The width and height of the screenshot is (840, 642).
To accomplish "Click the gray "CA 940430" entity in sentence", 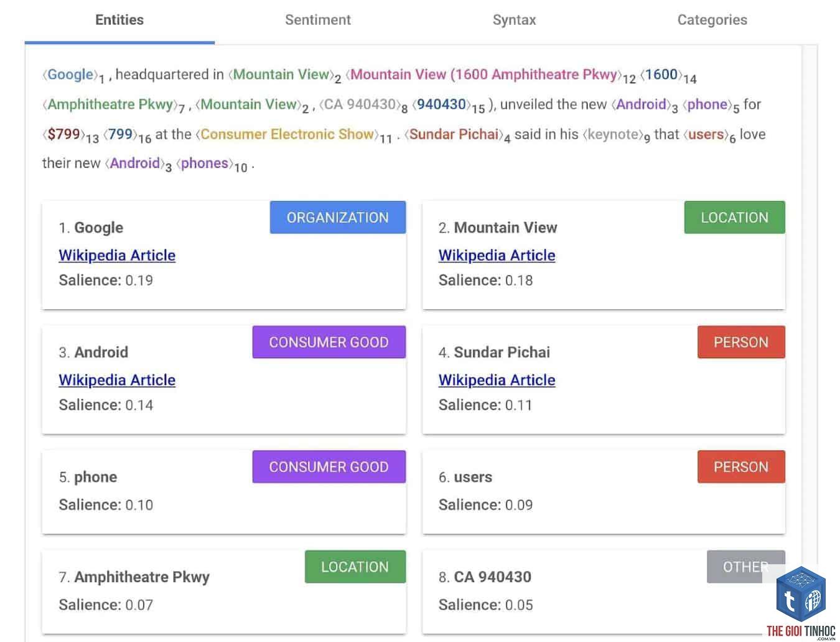I will pyautogui.click(x=360, y=105).
